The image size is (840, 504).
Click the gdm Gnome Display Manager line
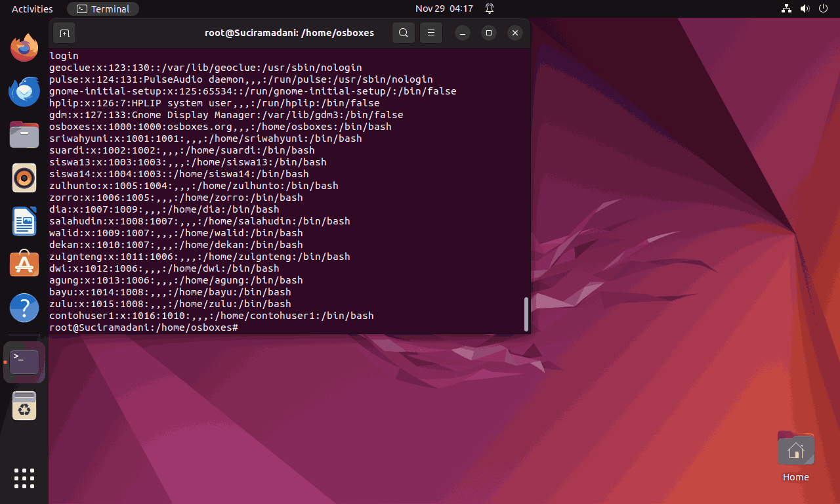pyautogui.click(x=226, y=115)
